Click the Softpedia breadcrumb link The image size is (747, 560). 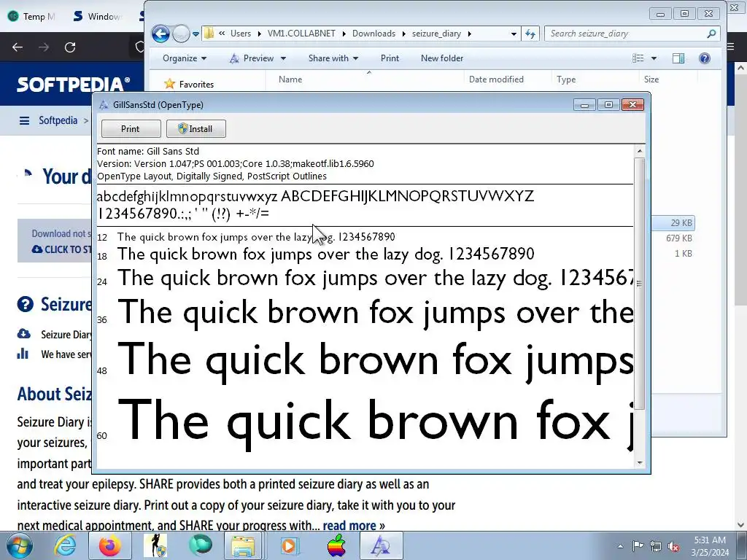pos(58,120)
